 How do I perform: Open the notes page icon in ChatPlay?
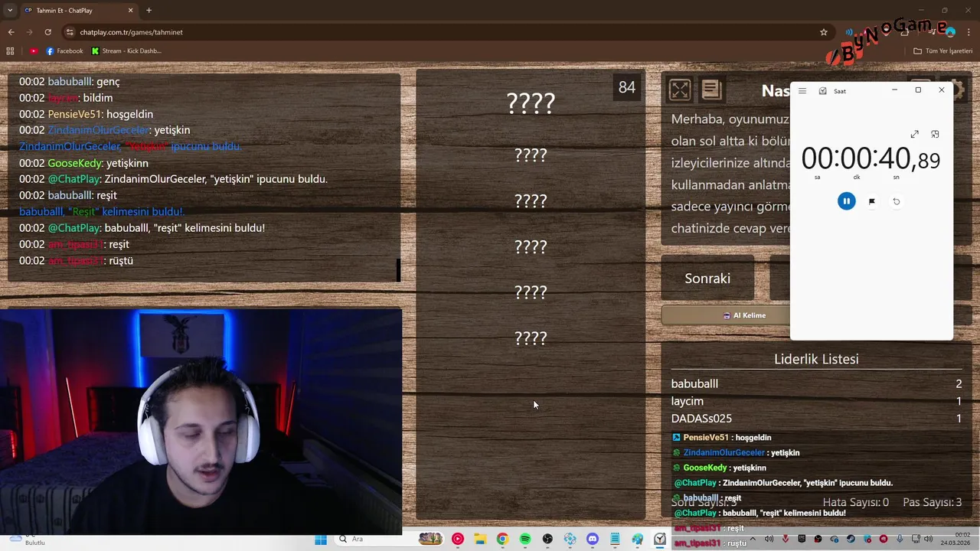pos(711,90)
